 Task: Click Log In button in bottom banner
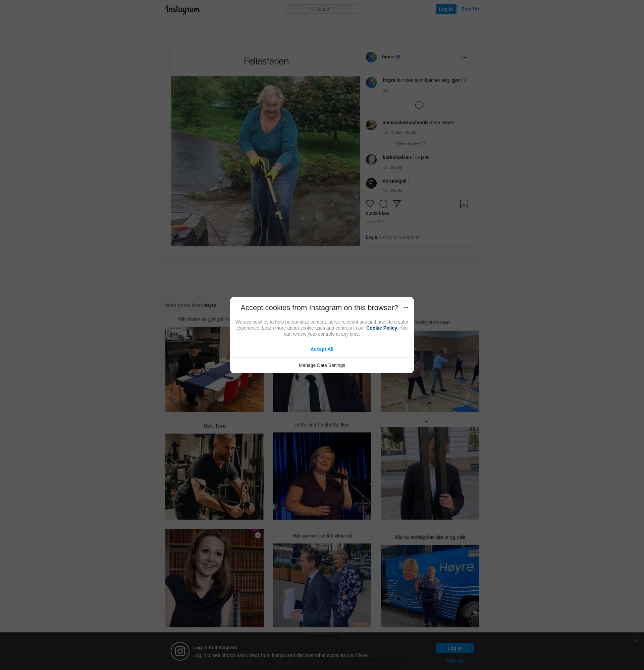pos(454,648)
